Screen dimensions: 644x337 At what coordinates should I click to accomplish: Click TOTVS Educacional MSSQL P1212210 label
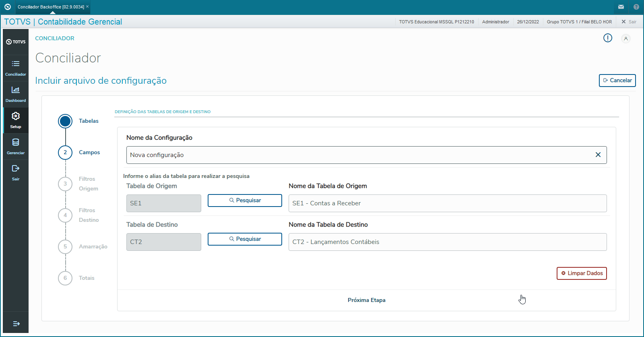point(437,22)
